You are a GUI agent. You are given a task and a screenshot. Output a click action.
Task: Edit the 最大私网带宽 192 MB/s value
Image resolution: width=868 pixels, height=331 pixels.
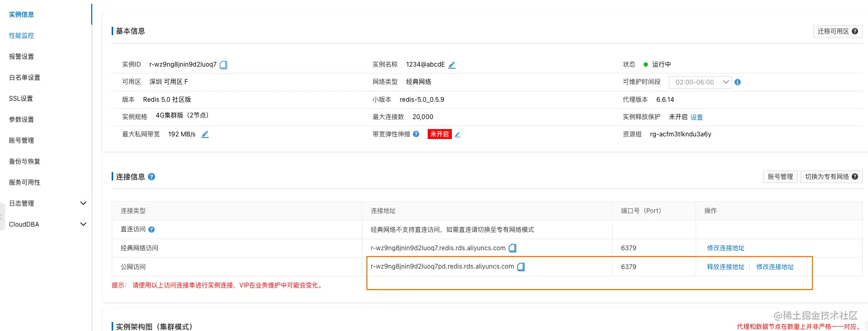[205, 135]
